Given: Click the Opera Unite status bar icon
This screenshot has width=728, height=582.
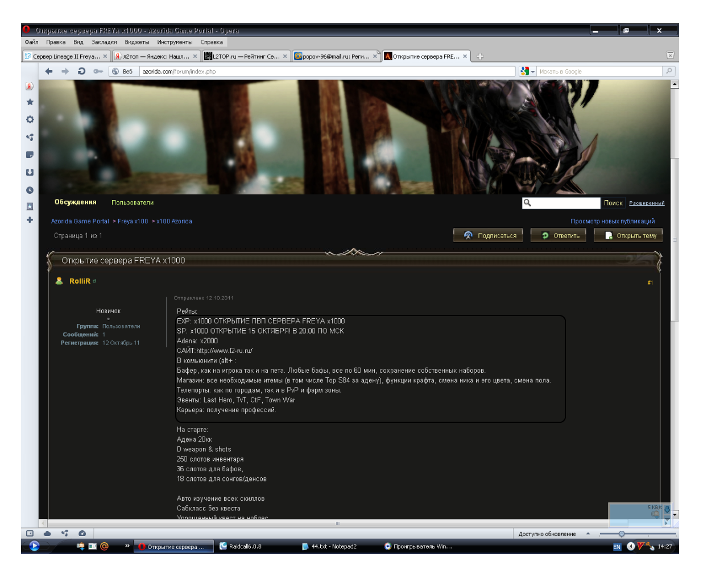Looking at the screenshot, I should (x=65, y=533).
